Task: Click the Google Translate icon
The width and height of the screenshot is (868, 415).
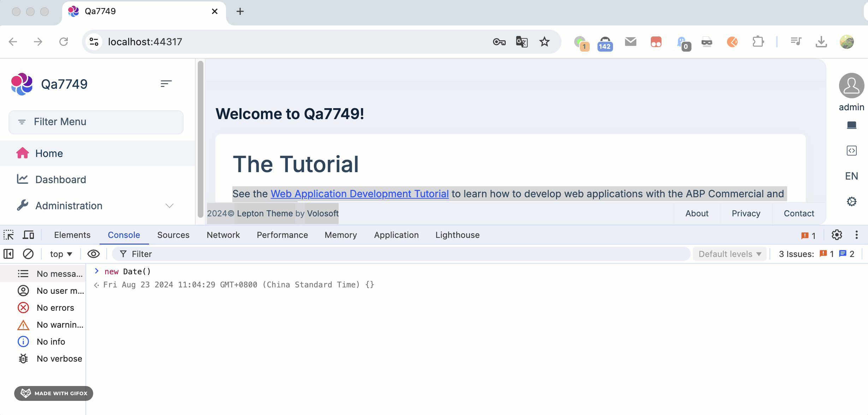Action: click(x=522, y=42)
